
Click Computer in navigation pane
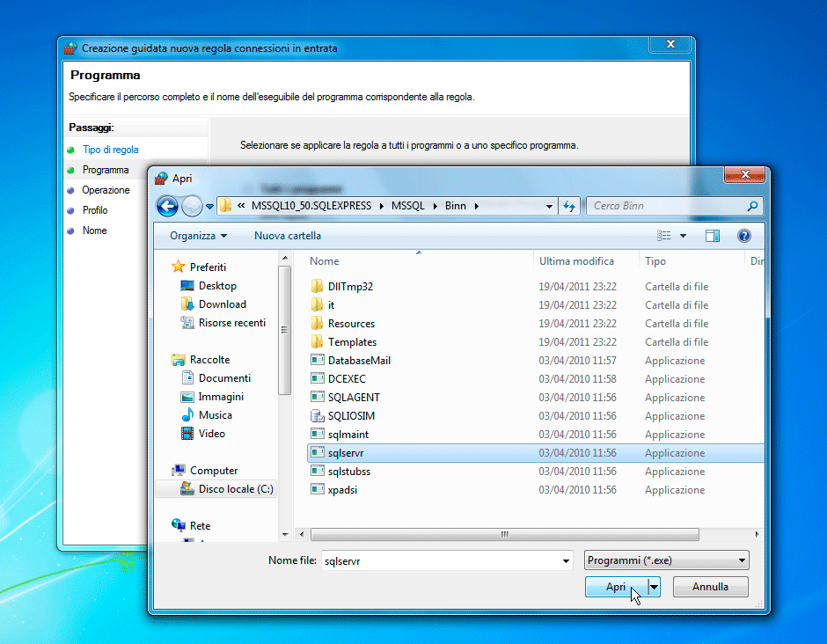(x=214, y=471)
